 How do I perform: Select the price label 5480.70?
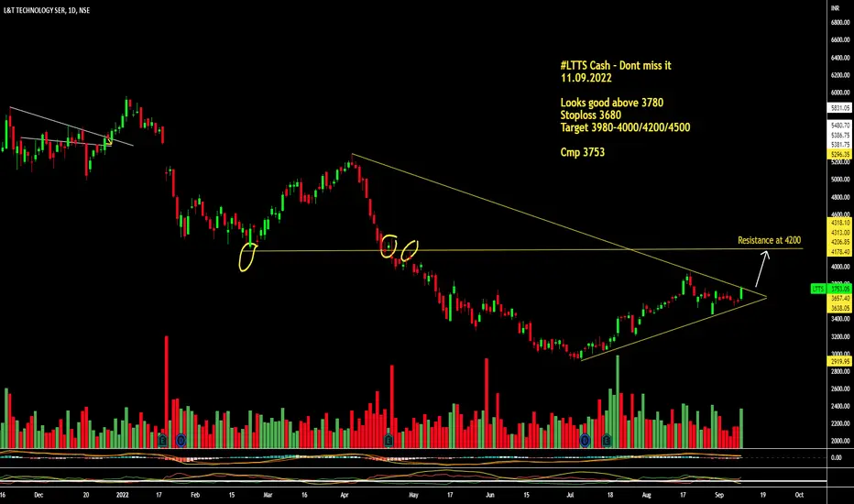pyautogui.click(x=840, y=126)
